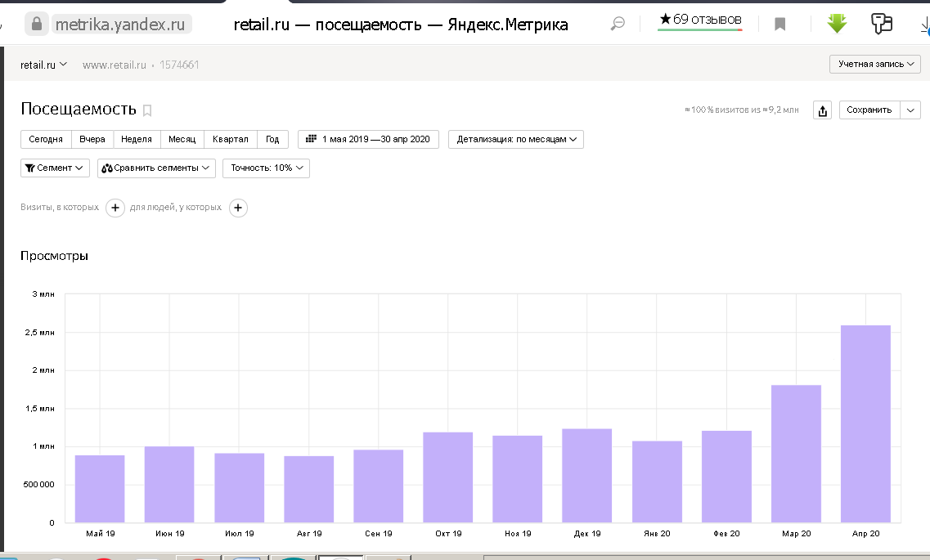
Task: Select the Вчера period
Action: click(92, 139)
